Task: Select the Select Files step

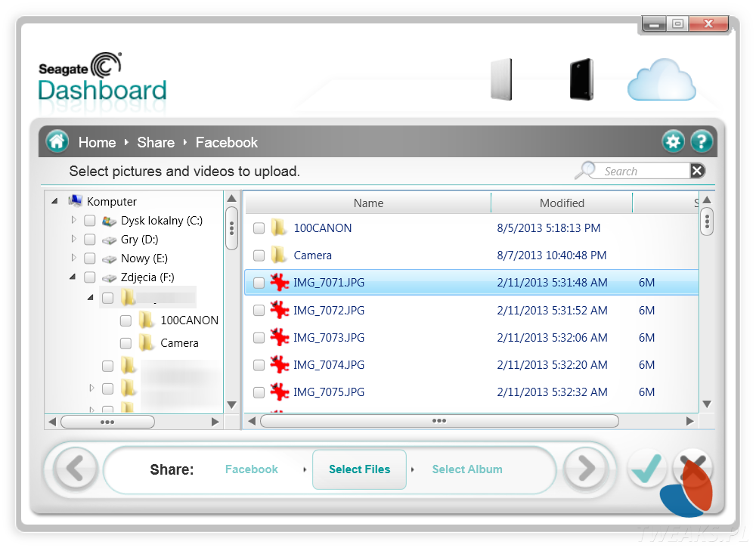Action: (359, 469)
